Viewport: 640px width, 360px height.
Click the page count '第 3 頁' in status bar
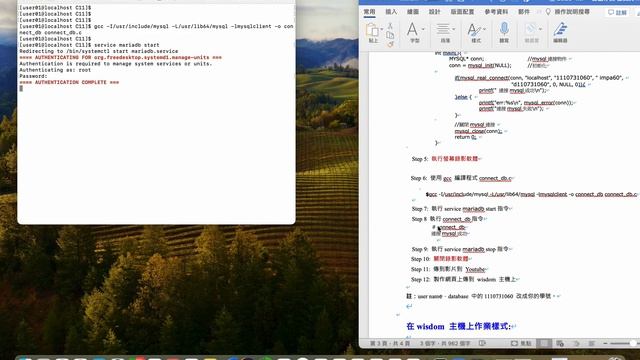click(390, 343)
